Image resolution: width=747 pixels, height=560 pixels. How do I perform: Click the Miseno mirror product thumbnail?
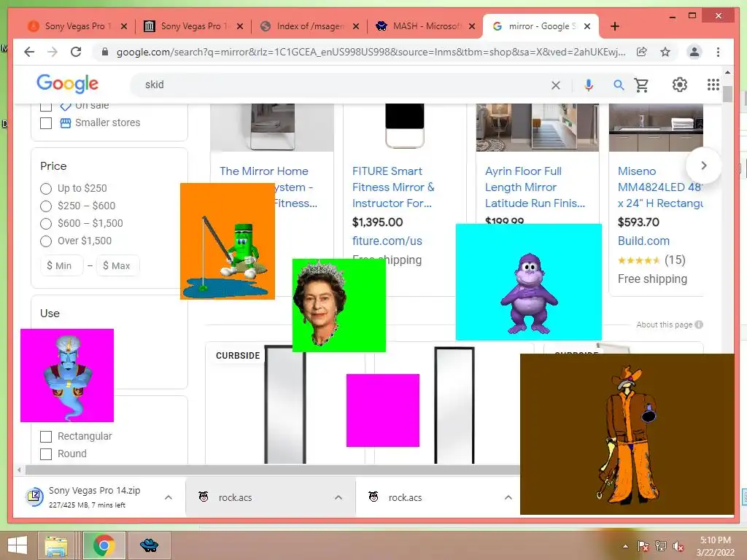[x=656, y=128]
